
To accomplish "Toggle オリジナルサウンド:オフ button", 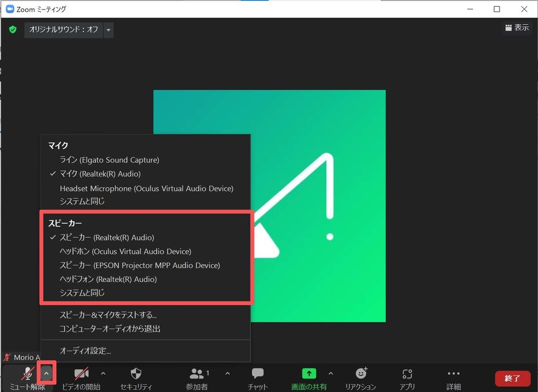I will tap(63, 30).
